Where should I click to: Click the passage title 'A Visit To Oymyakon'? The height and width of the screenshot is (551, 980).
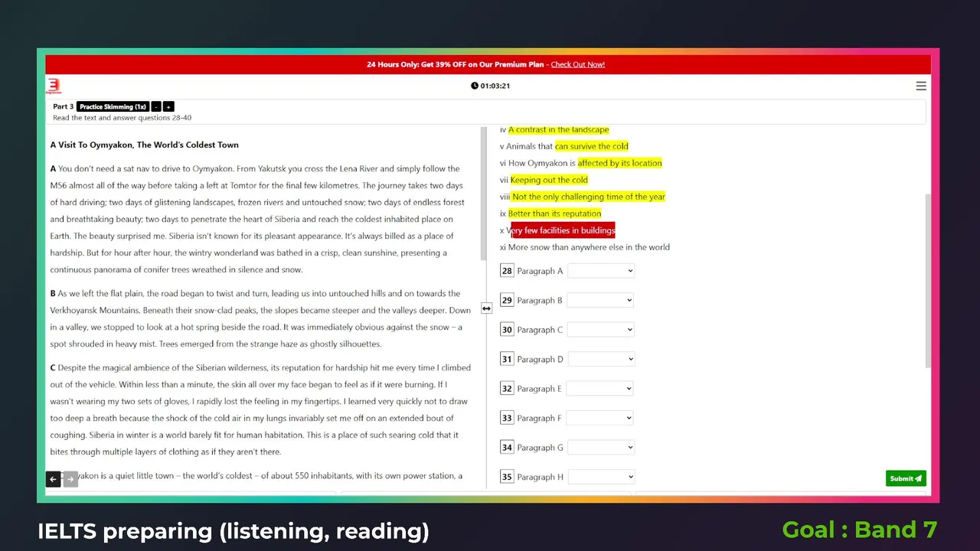145,145
